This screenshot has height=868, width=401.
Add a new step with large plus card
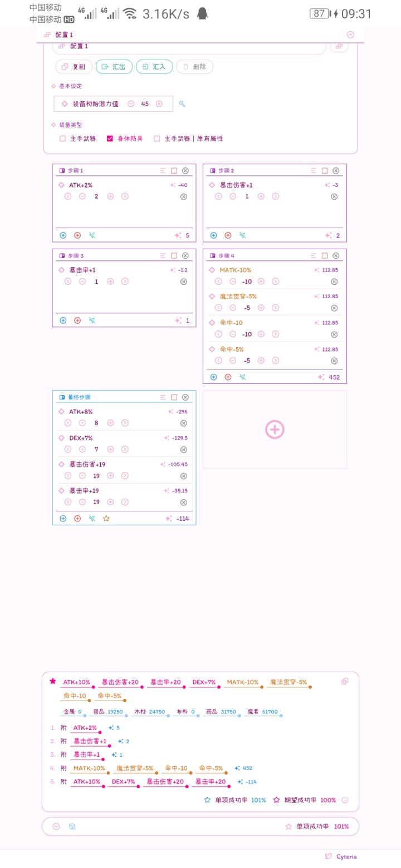click(275, 430)
